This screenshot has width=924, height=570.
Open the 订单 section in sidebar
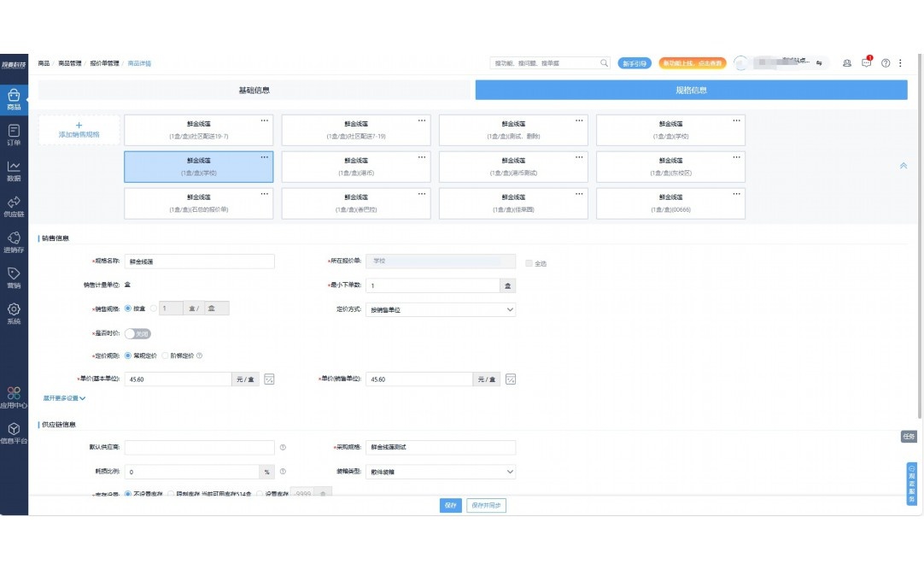pyautogui.click(x=14, y=134)
